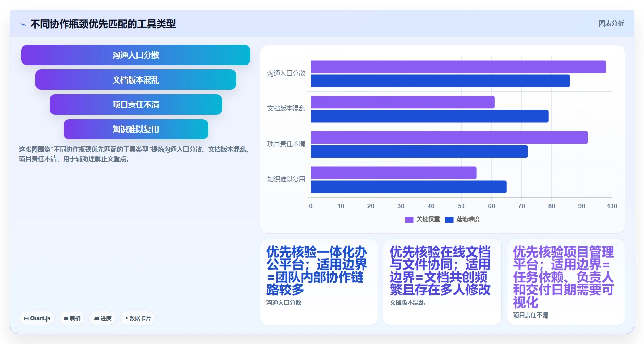Open the 优先核验项目管理平台 data card

[x=566, y=282]
